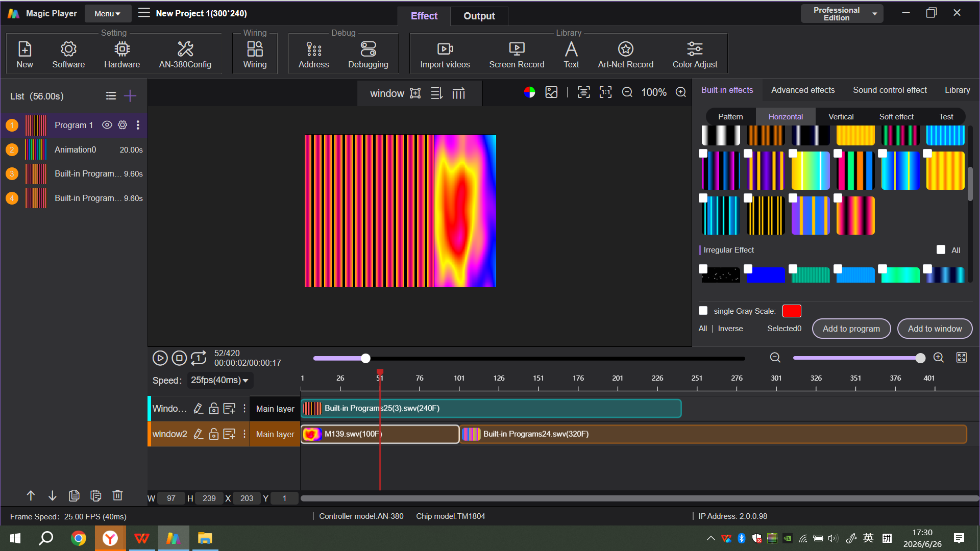980x551 pixels.
Task: Open window2 track more options
Action: click(244, 434)
